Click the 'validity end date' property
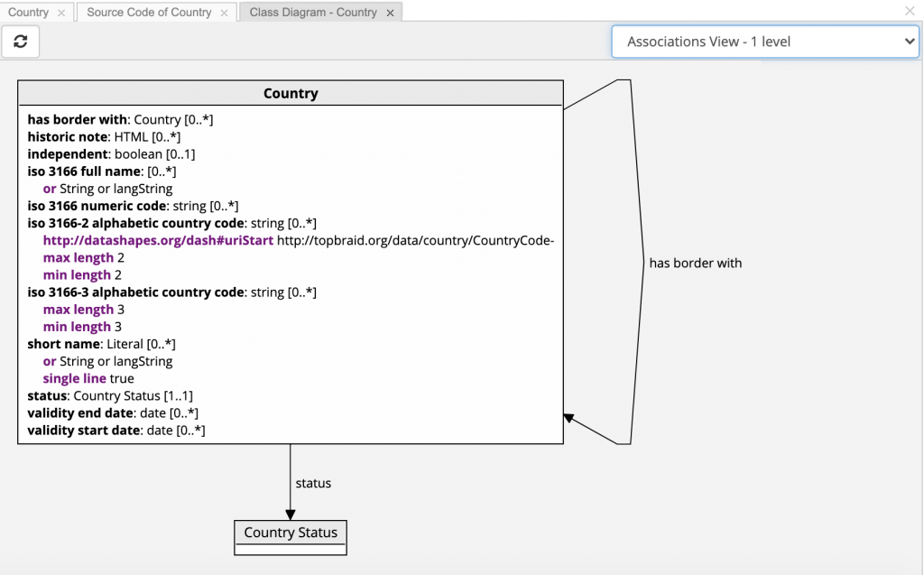This screenshot has width=924, height=575. [x=113, y=413]
